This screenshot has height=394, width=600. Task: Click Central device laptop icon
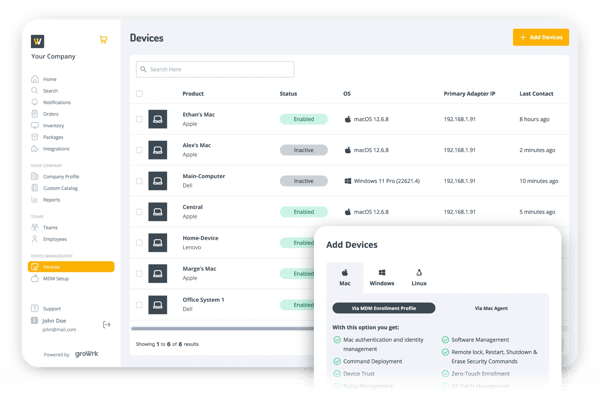[158, 212]
